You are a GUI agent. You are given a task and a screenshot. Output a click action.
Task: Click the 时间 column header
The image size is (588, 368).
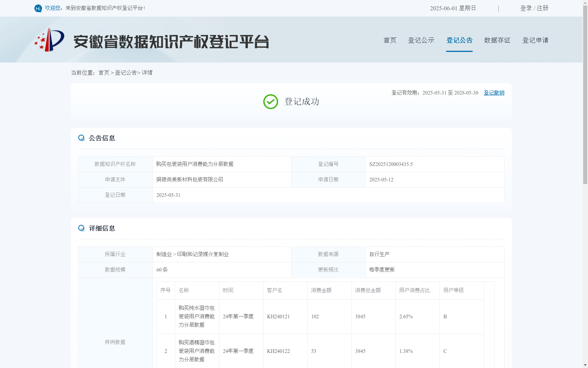tap(241, 290)
